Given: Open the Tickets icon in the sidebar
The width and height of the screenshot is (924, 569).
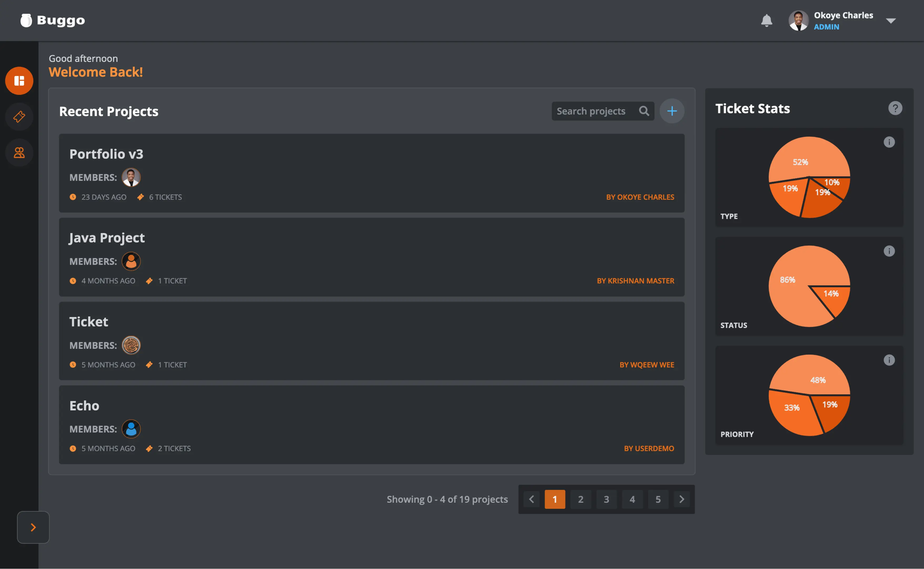Looking at the screenshot, I should (x=19, y=116).
